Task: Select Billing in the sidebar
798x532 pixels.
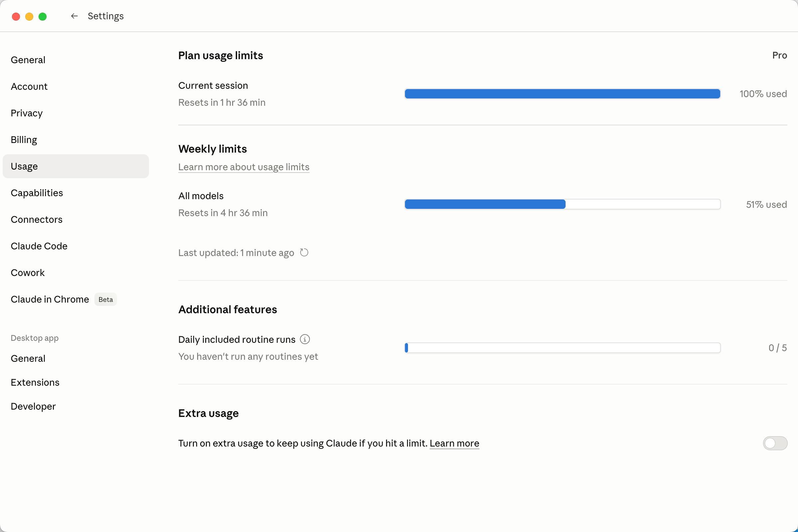Action: click(x=24, y=140)
